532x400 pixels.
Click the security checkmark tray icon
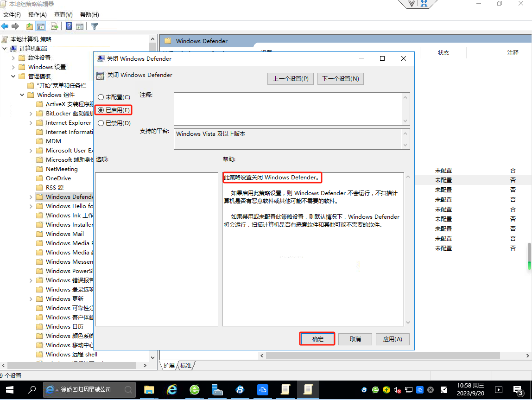click(444, 390)
